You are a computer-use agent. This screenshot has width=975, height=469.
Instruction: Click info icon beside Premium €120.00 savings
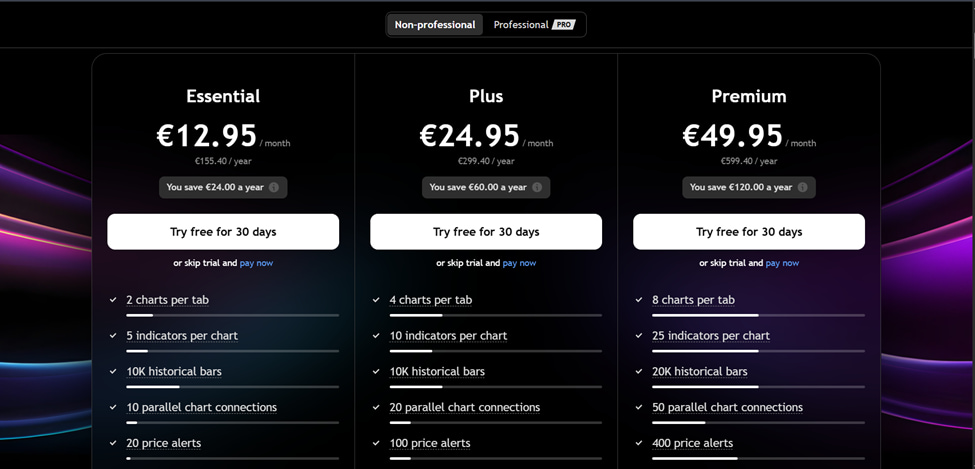pos(803,187)
